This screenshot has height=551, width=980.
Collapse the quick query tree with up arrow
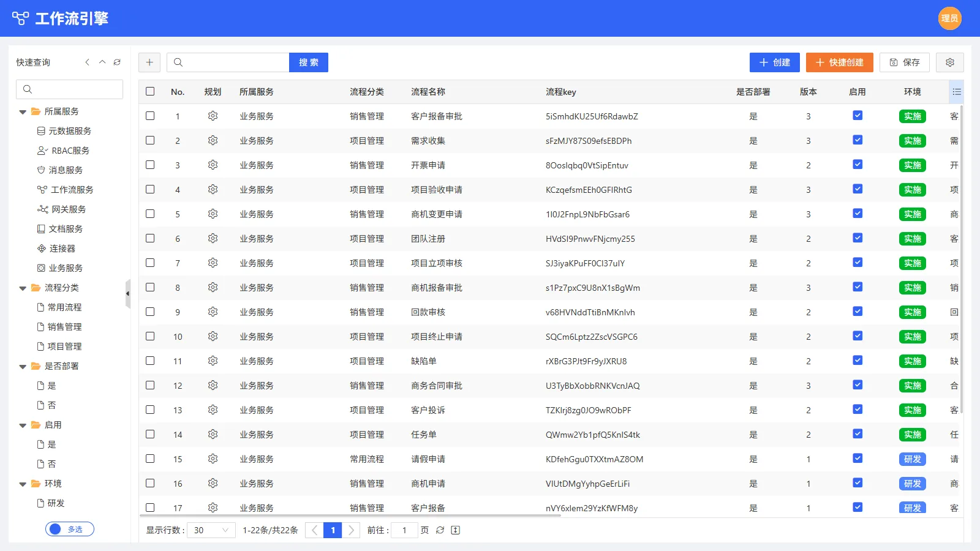tap(102, 62)
